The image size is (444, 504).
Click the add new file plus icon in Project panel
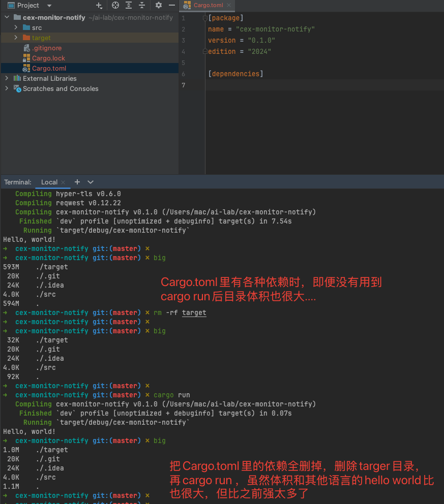click(x=99, y=6)
